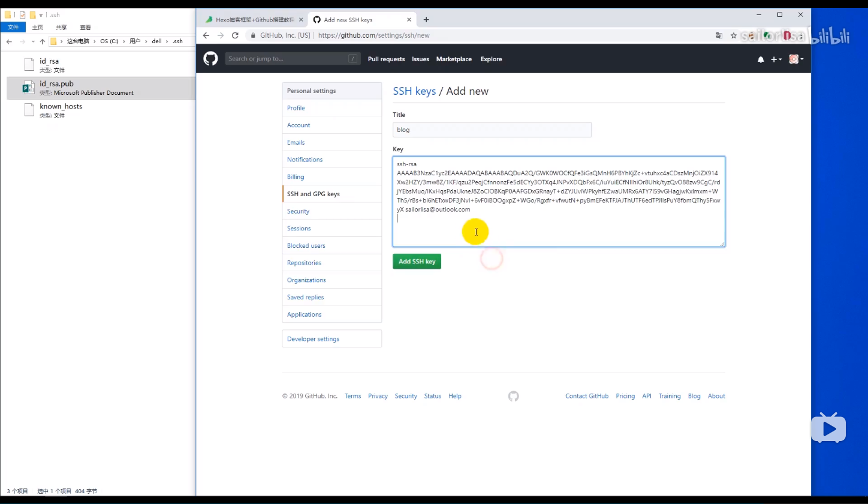Go up one folder level in Explorer
Screen dimensions: 868x504
pos(42,41)
